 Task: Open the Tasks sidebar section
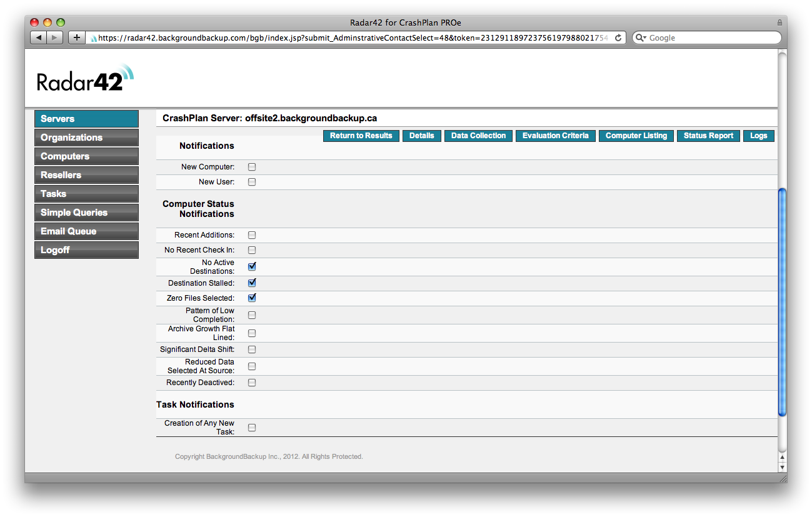tap(86, 194)
